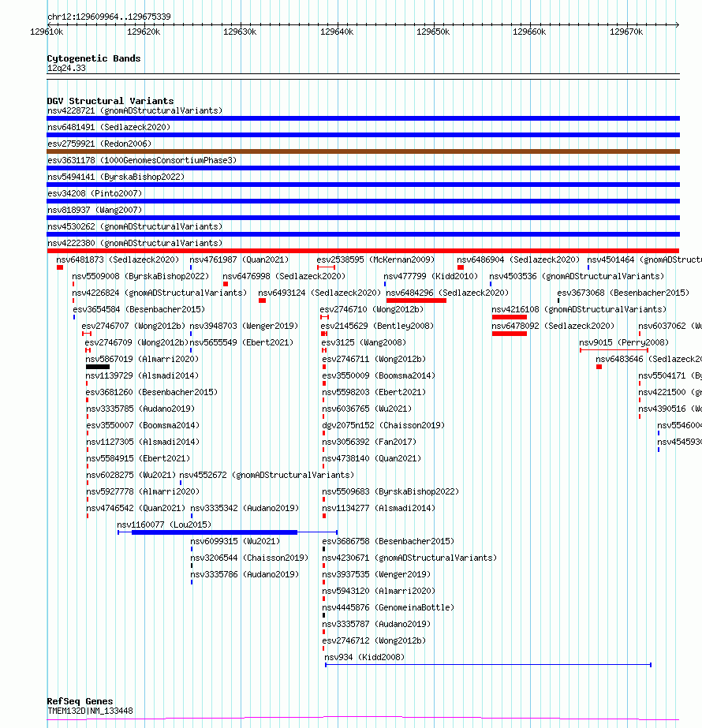Open nsv3335786 (Audano2019) label
Image resolution: width=702 pixels, height=728 pixels.
[x=245, y=574]
